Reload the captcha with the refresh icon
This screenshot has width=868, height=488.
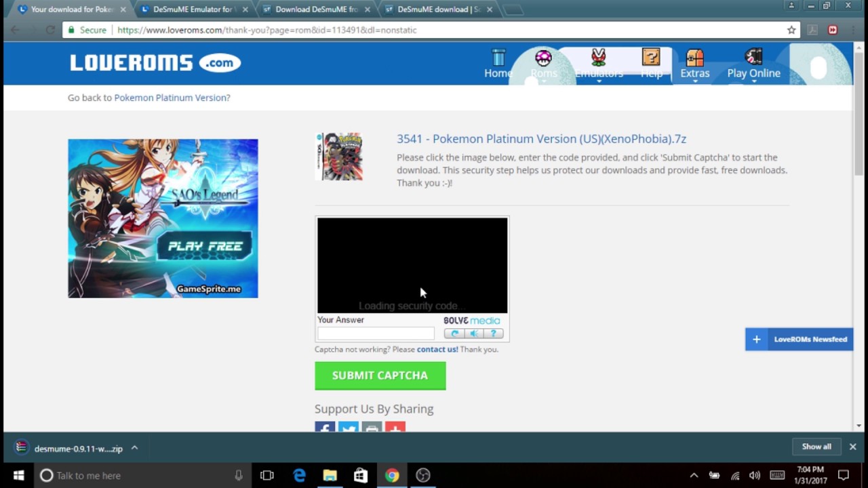[454, 333]
